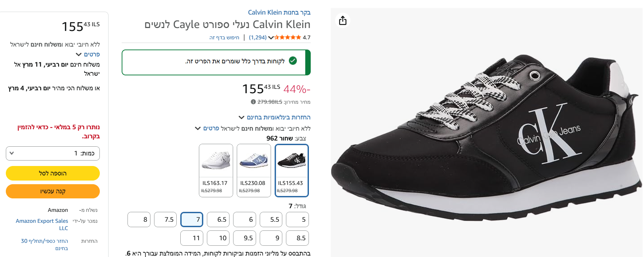This screenshot has width=644, height=257.
Task: Select the black 962 shoe color swatch
Action: 291,170
